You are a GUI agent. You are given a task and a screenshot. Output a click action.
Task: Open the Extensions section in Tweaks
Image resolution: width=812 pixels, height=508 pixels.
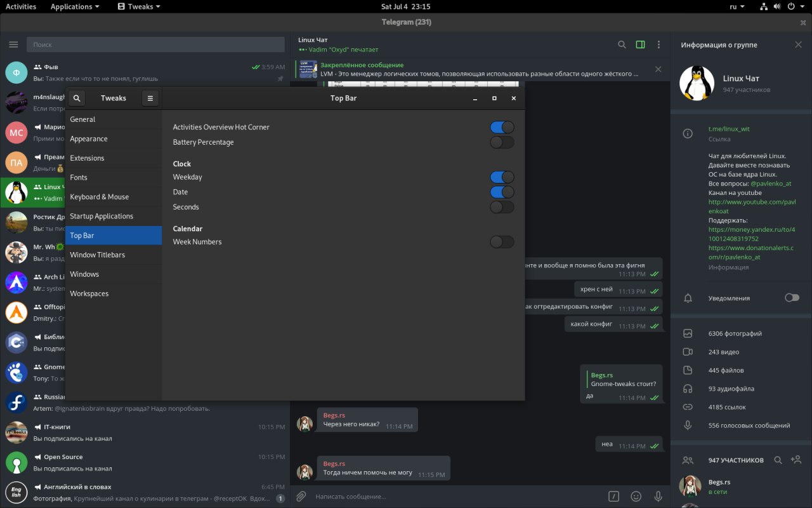pyautogui.click(x=114, y=158)
